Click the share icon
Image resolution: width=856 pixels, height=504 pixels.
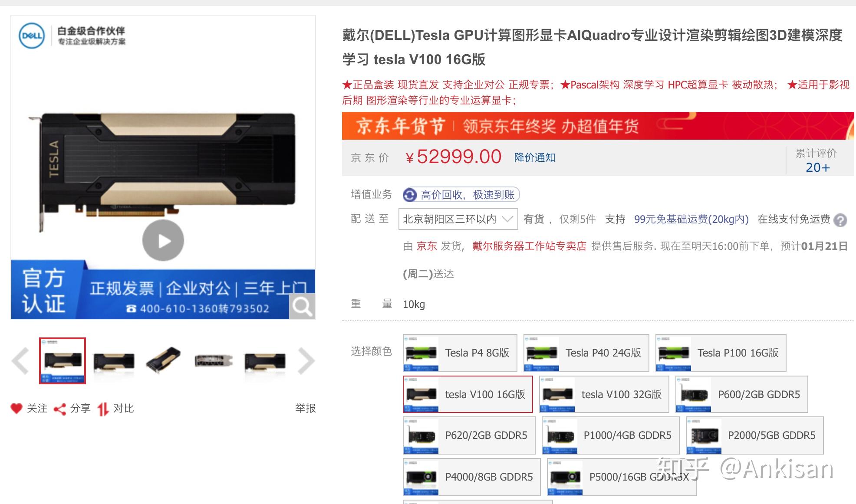click(x=60, y=409)
